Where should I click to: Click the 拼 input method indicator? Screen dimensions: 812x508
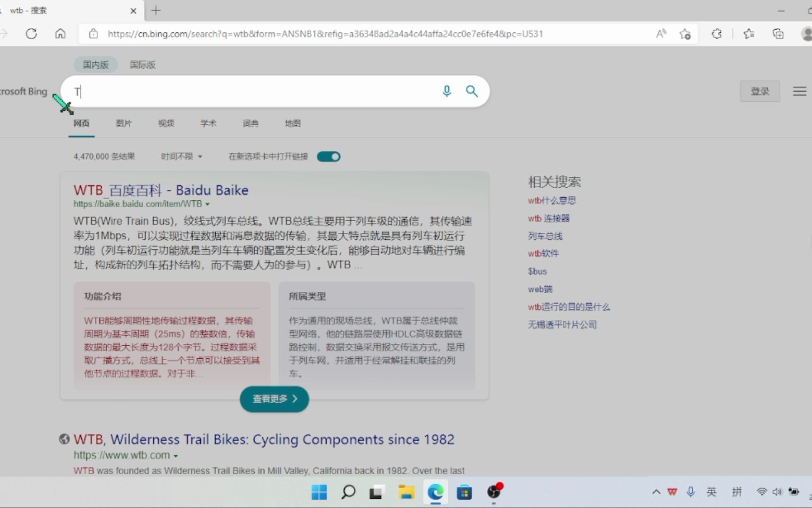(737, 492)
